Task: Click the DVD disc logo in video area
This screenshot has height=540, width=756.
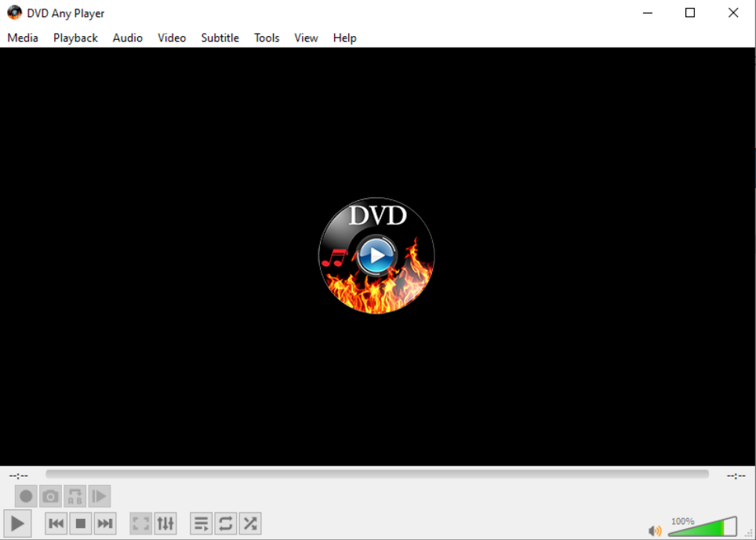Action: point(376,255)
